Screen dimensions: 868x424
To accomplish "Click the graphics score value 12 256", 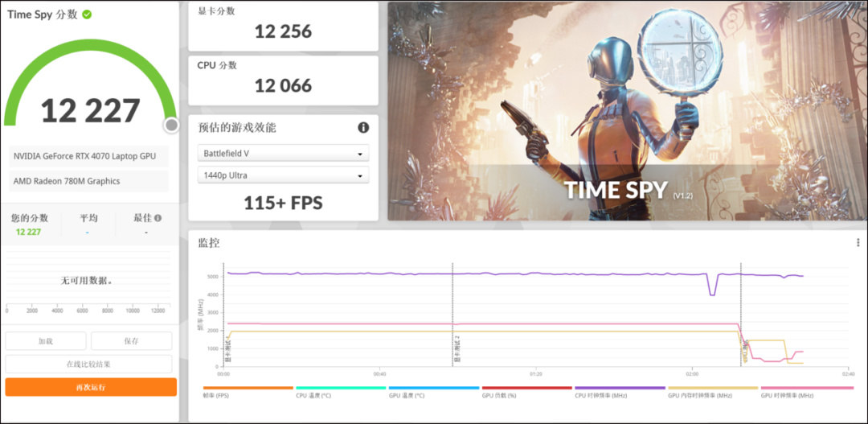I will (283, 31).
